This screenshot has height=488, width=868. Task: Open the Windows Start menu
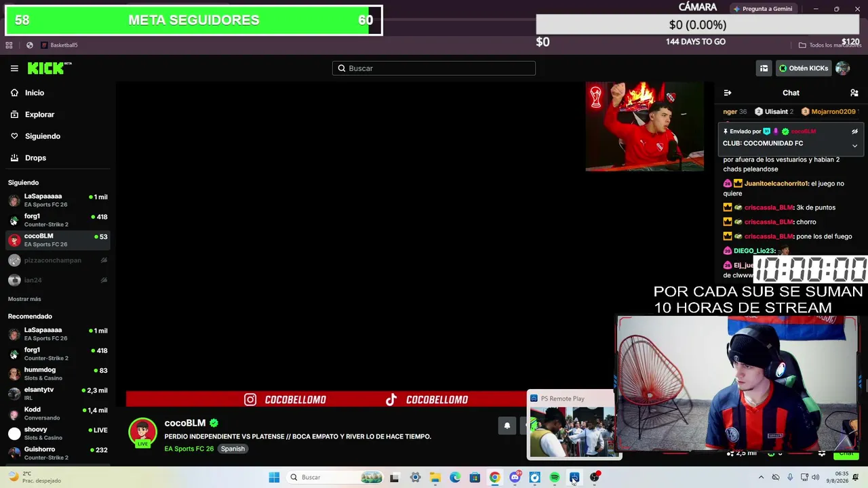[x=274, y=477]
